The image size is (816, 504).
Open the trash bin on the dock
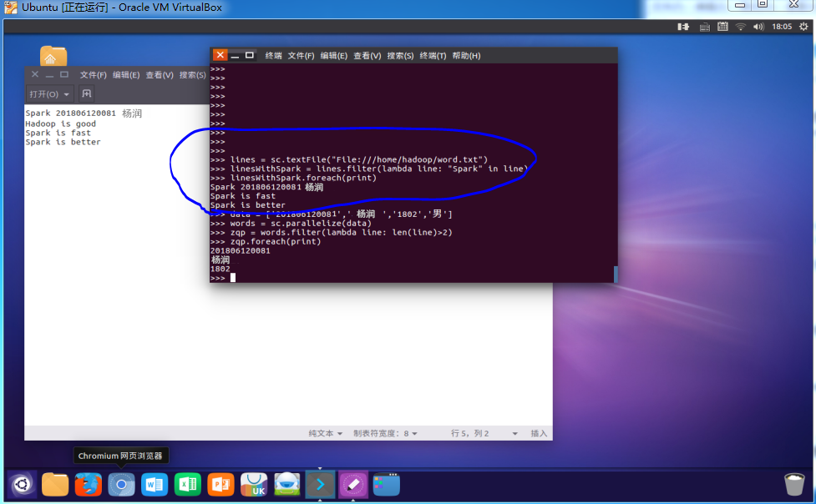(794, 484)
